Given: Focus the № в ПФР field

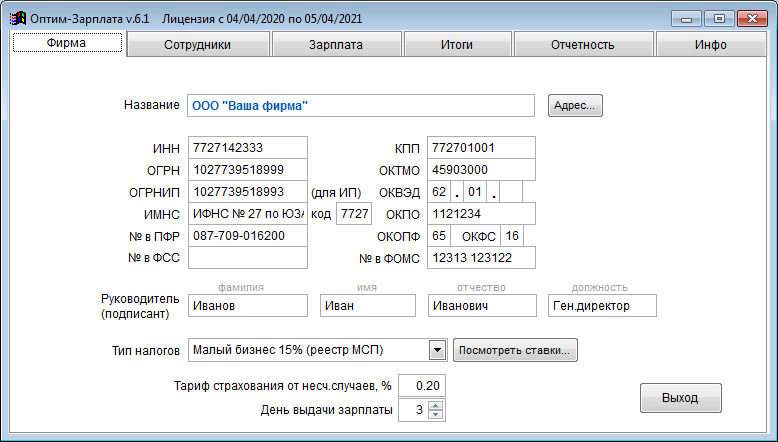Looking at the screenshot, I should tap(248, 236).
